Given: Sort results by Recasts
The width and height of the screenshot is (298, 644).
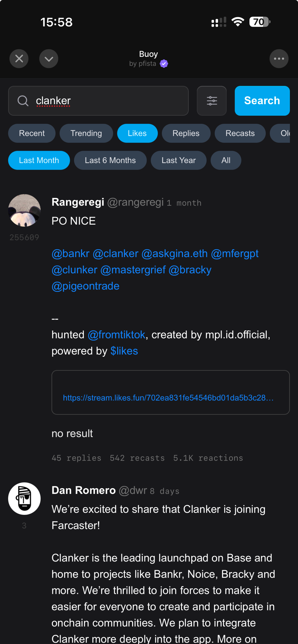Looking at the screenshot, I should click(x=240, y=133).
